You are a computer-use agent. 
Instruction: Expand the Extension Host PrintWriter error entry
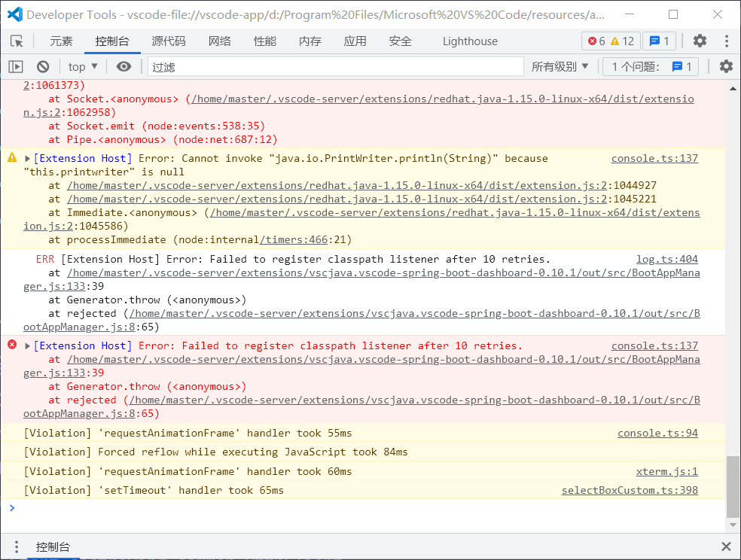[x=27, y=158]
